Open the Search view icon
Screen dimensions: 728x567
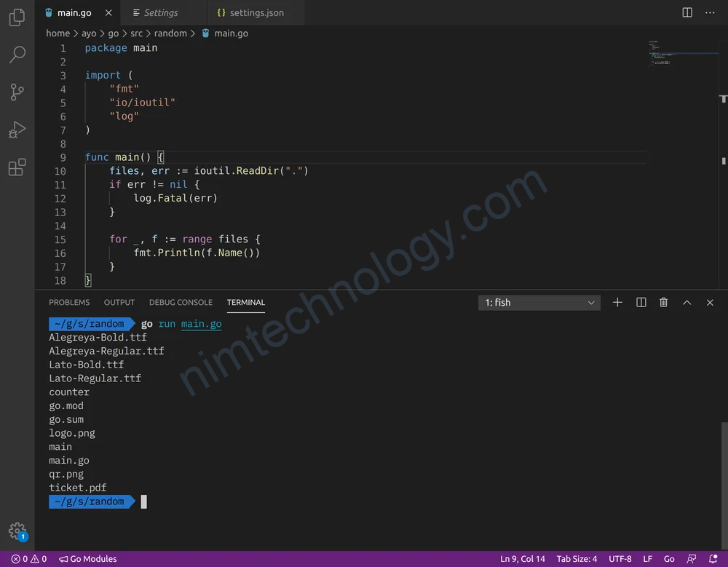click(x=17, y=55)
